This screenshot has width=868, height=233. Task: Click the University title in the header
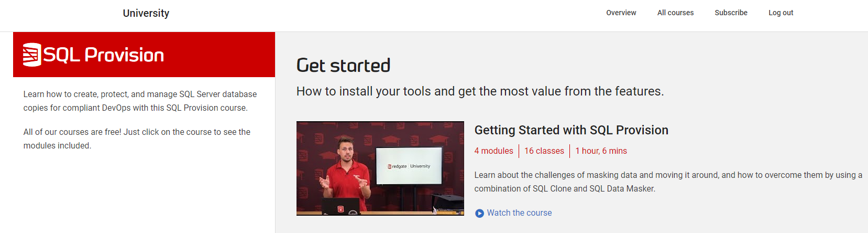[146, 13]
